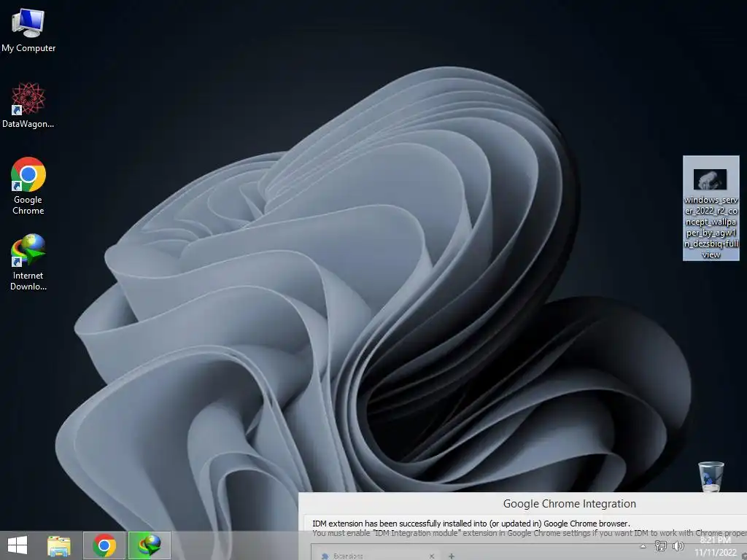The width and height of the screenshot is (747, 560).
Task: Select the windows_server wallpaper image file on desktop
Action: tap(711, 208)
